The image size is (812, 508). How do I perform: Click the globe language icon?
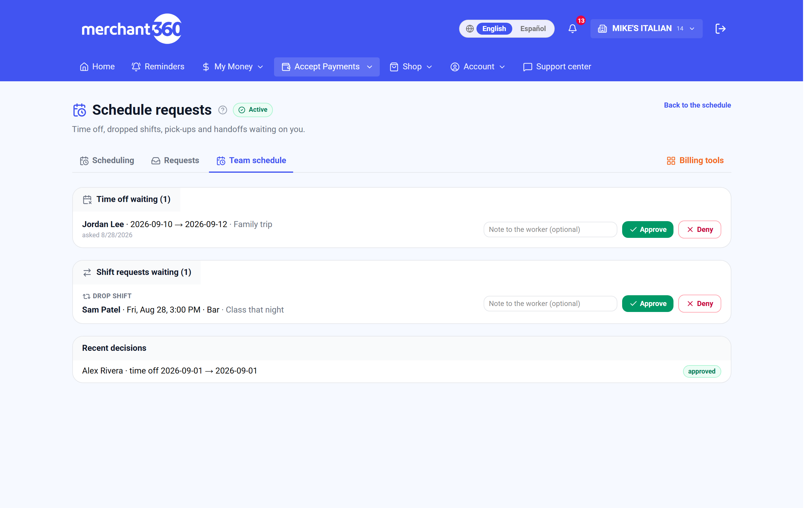470,29
